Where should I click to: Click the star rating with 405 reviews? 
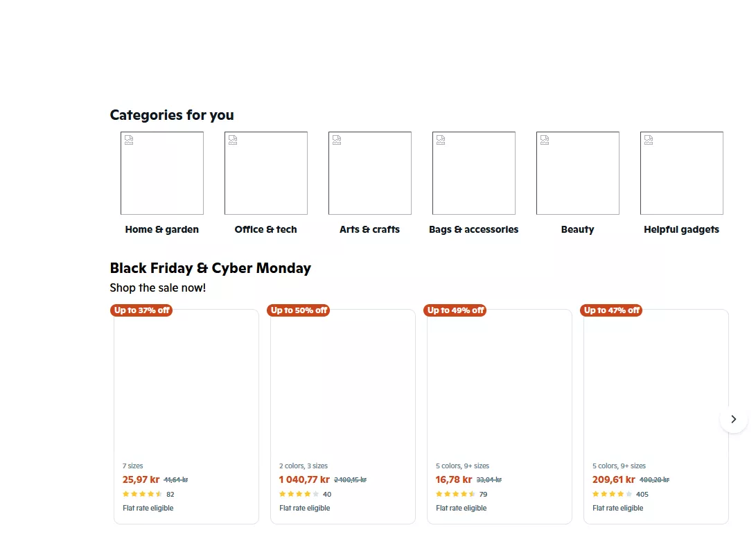tap(613, 494)
